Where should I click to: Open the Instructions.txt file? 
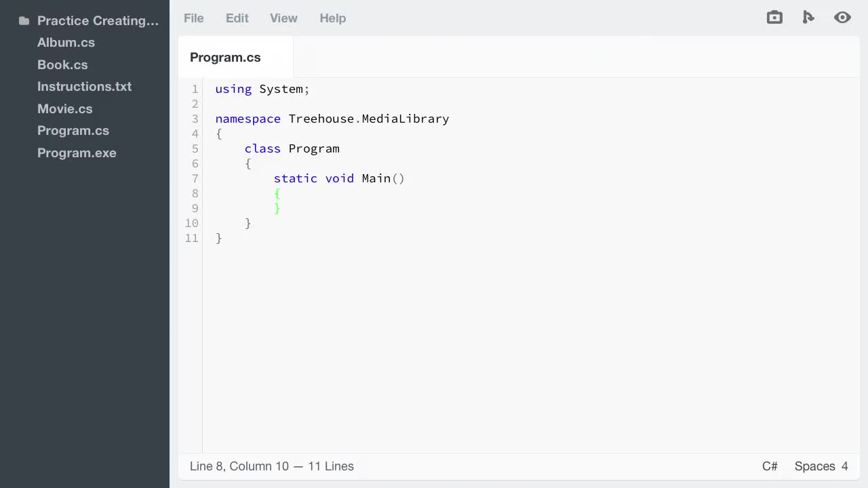pyautogui.click(x=84, y=86)
